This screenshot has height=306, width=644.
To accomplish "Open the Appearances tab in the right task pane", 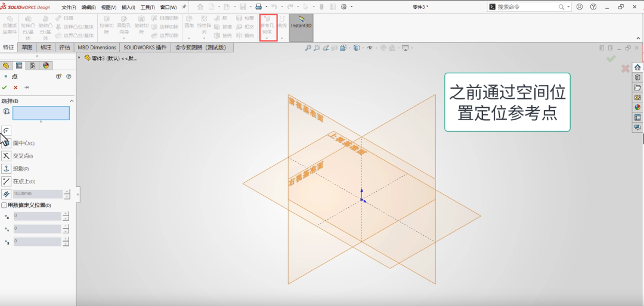I will [637, 108].
